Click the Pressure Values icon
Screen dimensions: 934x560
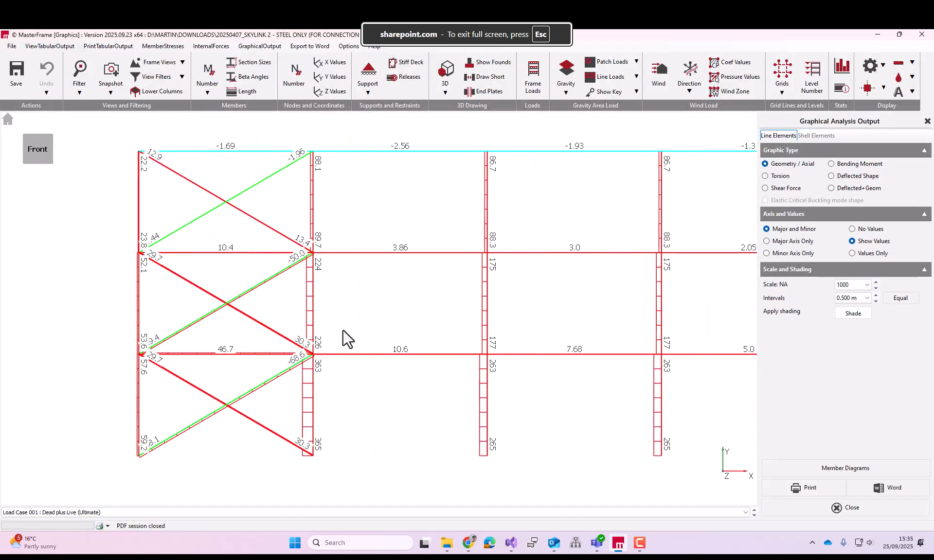(735, 76)
